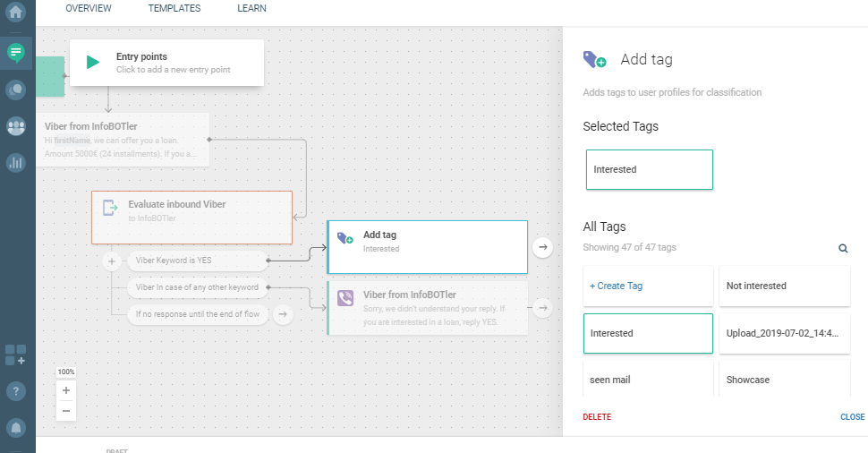Open the help question mark icon
Viewport: 868px width, 453px height.
coord(16,391)
